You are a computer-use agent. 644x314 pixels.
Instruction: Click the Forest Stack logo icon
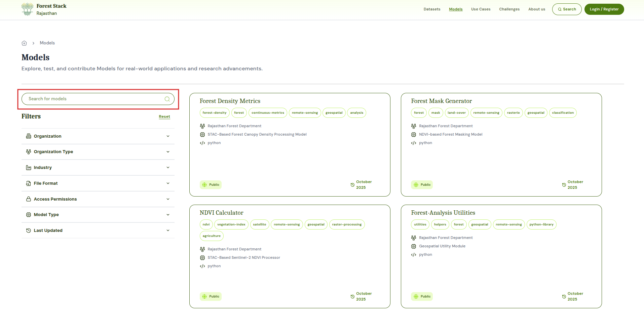(27, 9)
